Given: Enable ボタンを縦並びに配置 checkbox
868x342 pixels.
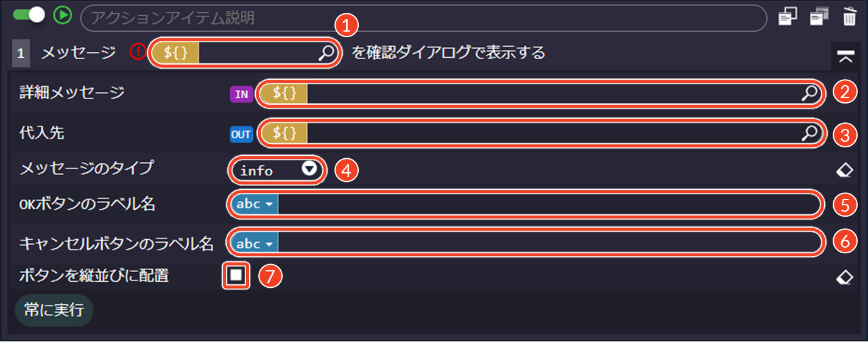Looking at the screenshot, I should (236, 276).
